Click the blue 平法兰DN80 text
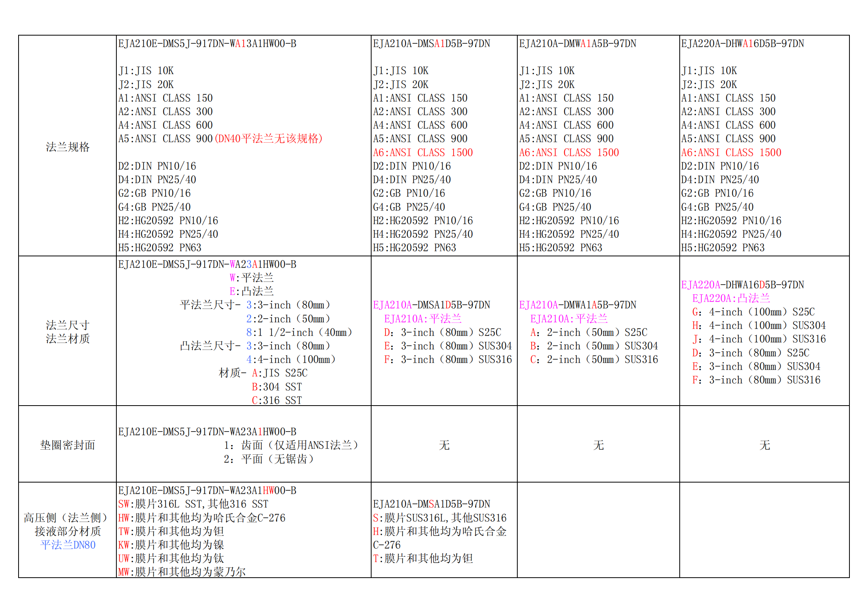 (x=68, y=545)
